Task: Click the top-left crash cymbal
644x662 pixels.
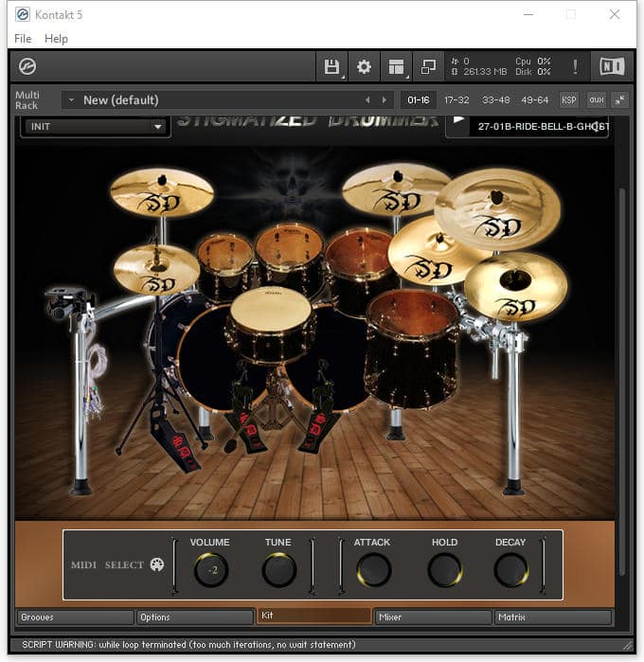Action: click(162, 192)
